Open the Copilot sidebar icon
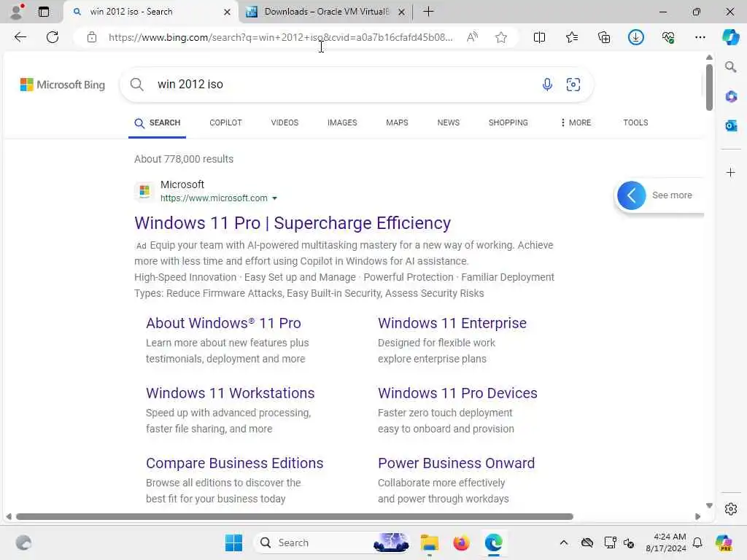This screenshot has height=560, width=747. tap(730, 37)
